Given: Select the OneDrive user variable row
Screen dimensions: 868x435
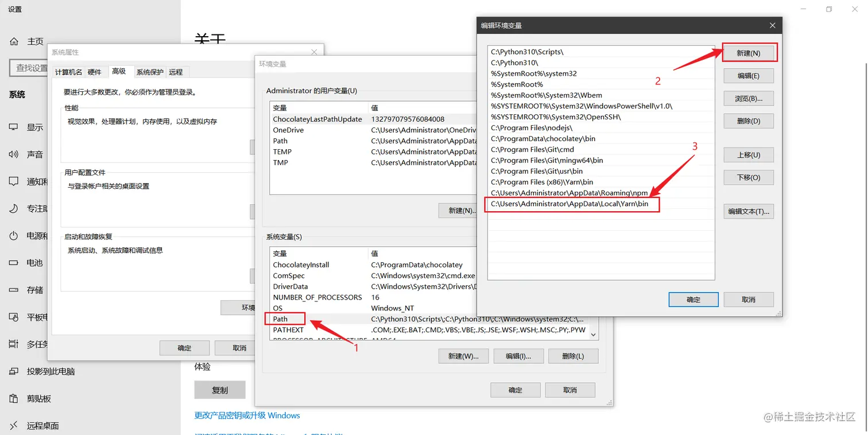Looking at the screenshot, I should (x=373, y=130).
